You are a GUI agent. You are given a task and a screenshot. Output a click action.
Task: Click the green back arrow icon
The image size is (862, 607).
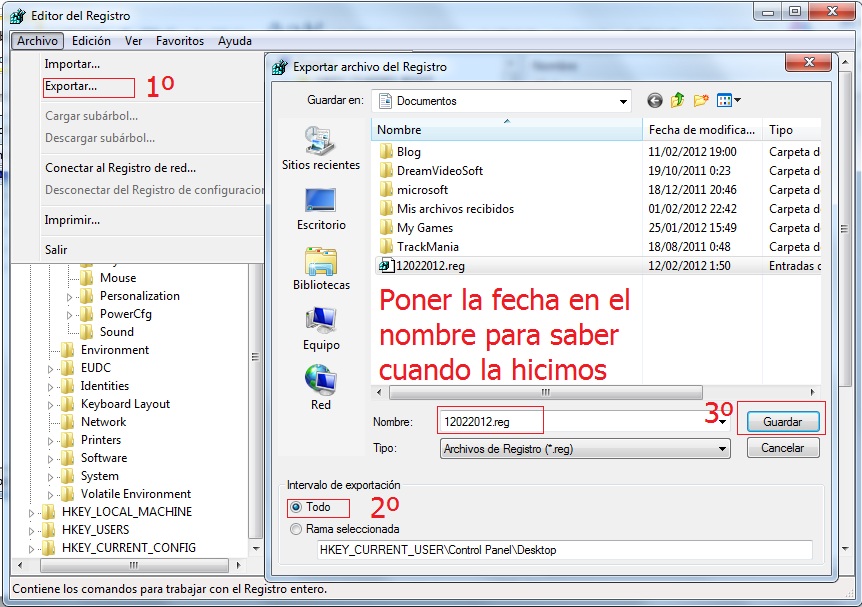pos(655,100)
